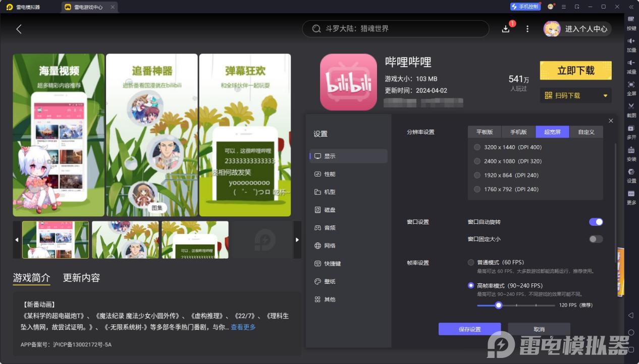639x364 pixels.
Task: Toggle 窗口自动旋转 switch off
Action: 596,222
